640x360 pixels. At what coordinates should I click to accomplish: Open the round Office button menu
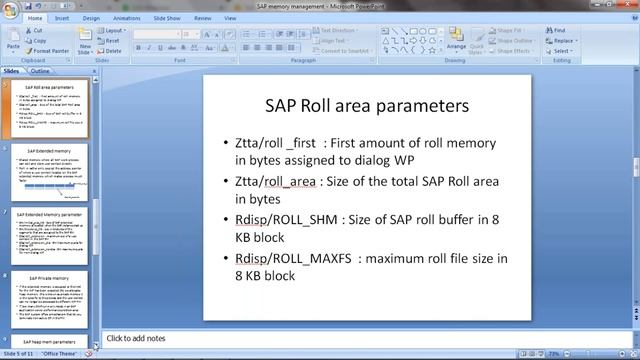10,10
